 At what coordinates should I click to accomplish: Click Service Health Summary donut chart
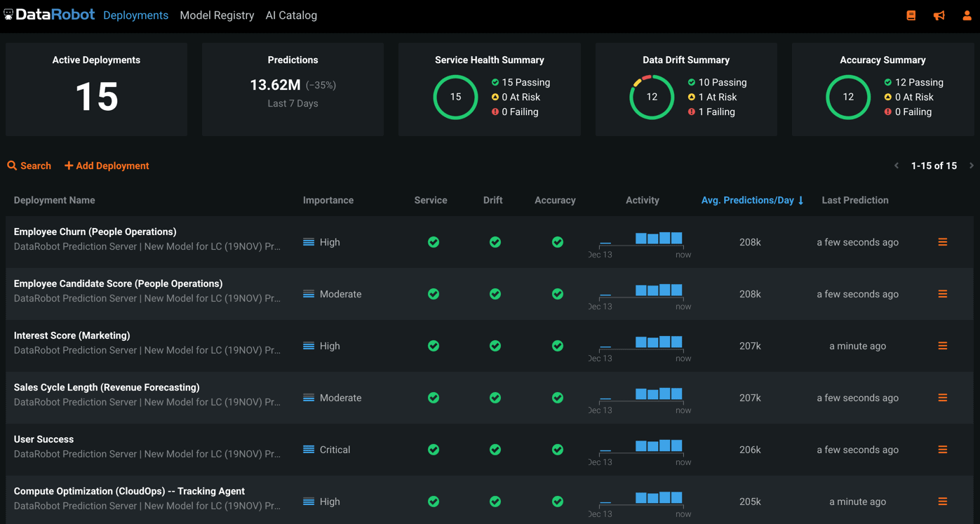[455, 97]
